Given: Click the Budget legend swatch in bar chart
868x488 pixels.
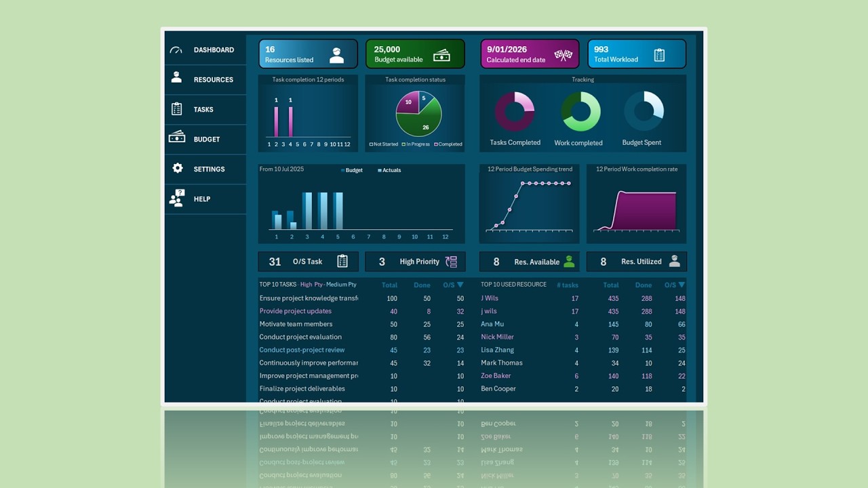Looking at the screenshot, I should [x=342, y=171].
